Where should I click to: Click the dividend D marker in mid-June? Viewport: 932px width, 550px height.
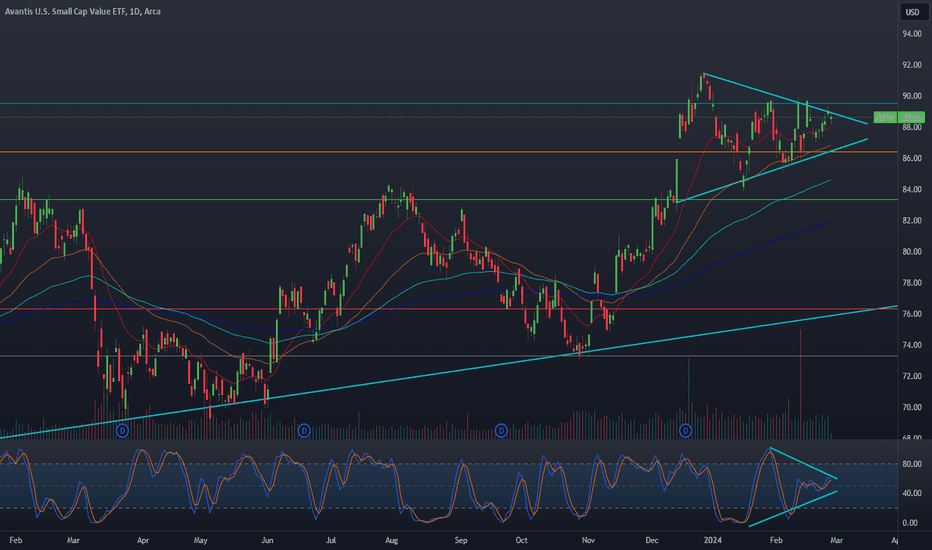pyautogui.click(x=304, y=430)
